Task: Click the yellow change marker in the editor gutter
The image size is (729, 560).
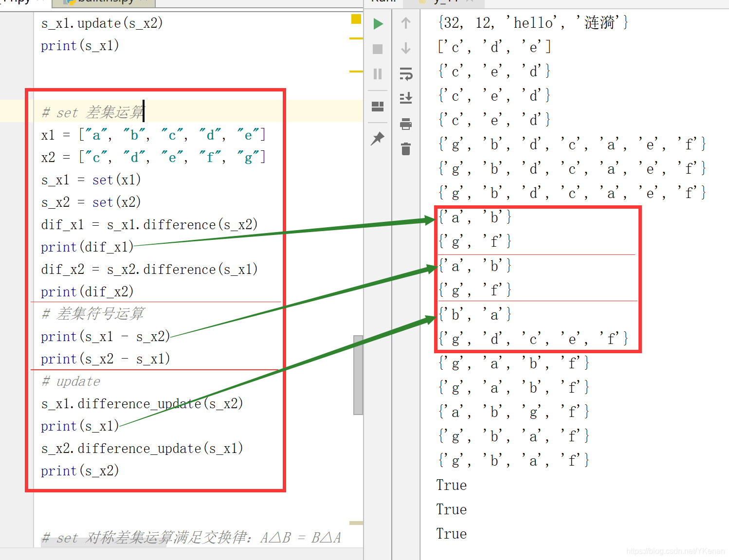Action: [x=356, y=19]
